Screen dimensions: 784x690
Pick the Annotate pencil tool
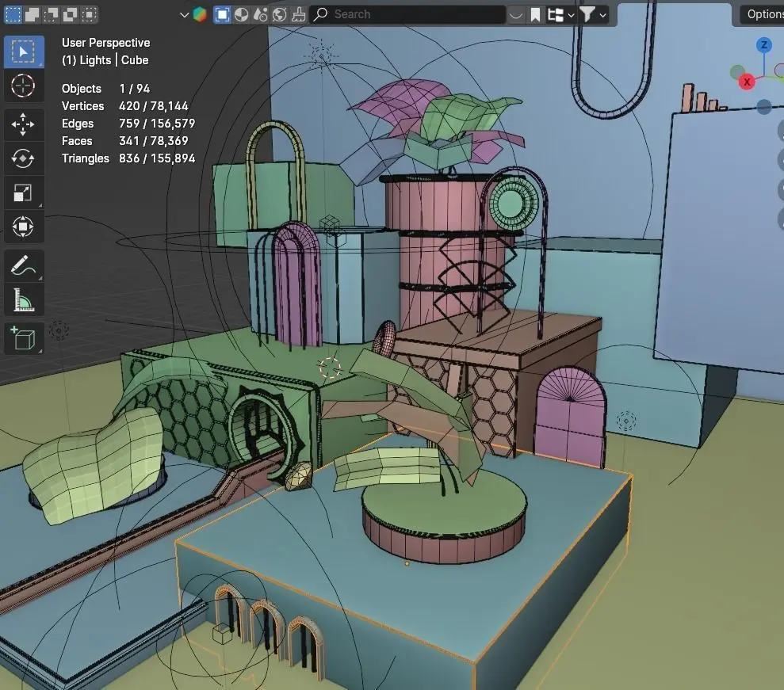[x=23, y=265]
